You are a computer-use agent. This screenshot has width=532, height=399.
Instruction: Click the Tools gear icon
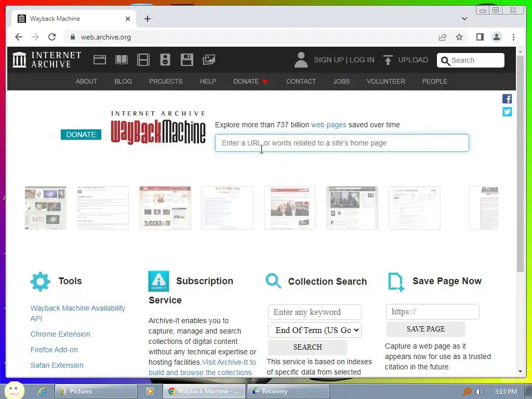tap(40, 281)
